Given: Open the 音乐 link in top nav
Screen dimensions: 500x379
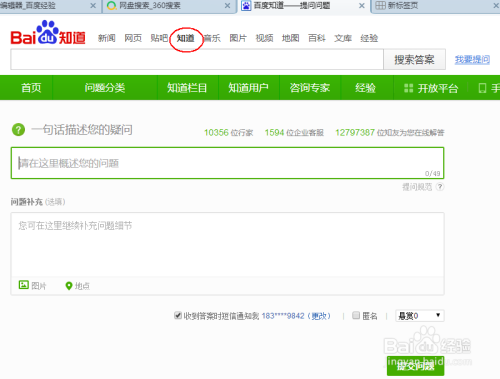Looking at the screenshot, I should 212,38.
